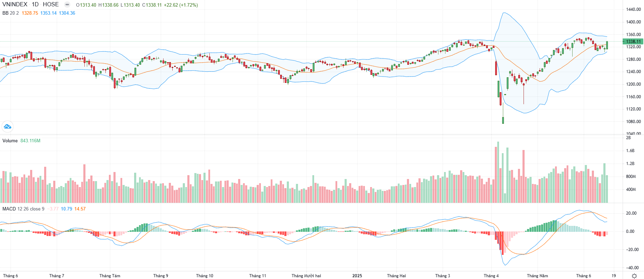Click the Tháng 7 time axis label
Viewport: 644px width, 279px height.
point(57,276)
